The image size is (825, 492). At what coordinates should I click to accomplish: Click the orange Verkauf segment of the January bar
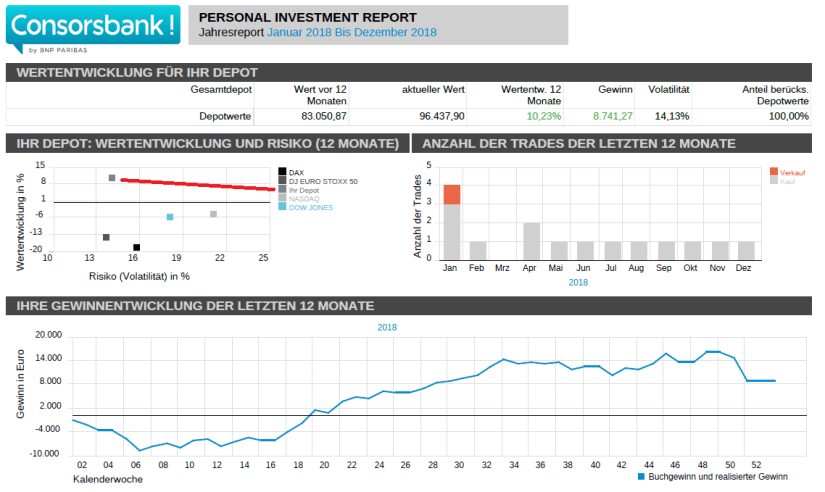coord(451,194)
